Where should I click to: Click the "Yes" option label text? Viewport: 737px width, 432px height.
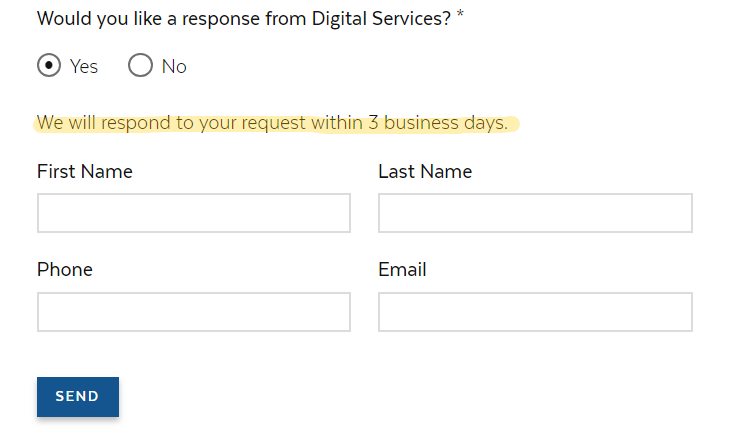coord(84,67)
